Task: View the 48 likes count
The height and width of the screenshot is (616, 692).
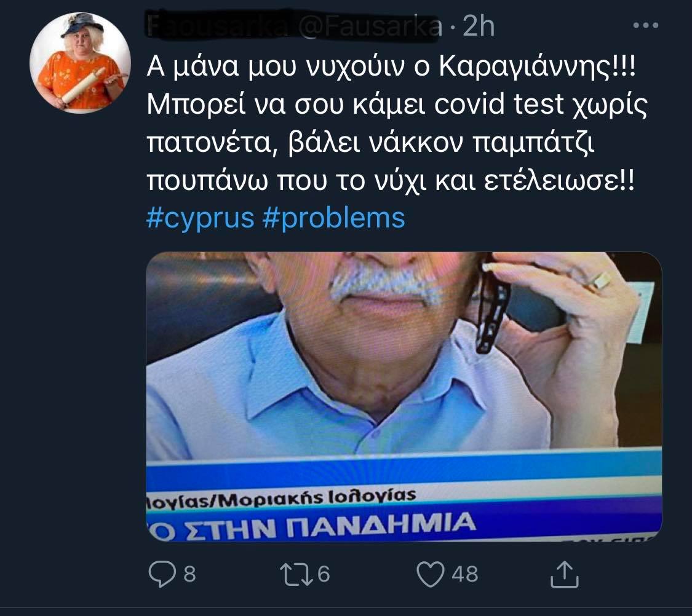Action: [x=465, y=574]
